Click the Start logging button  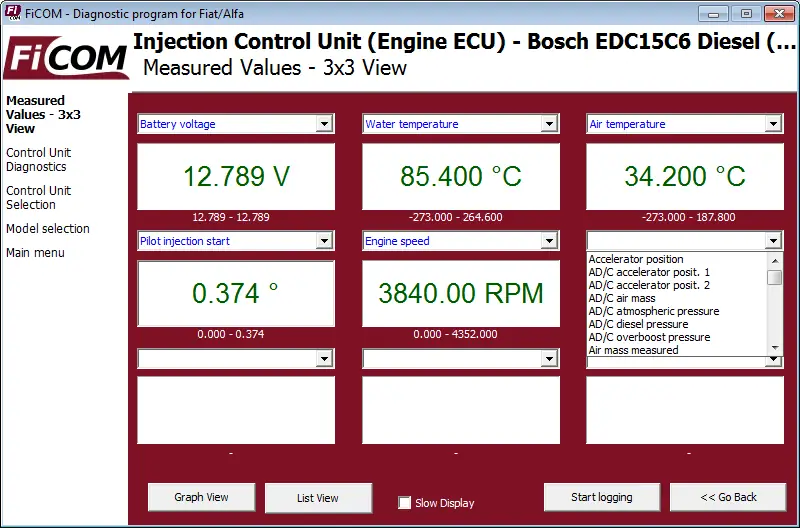pos(602,497)
